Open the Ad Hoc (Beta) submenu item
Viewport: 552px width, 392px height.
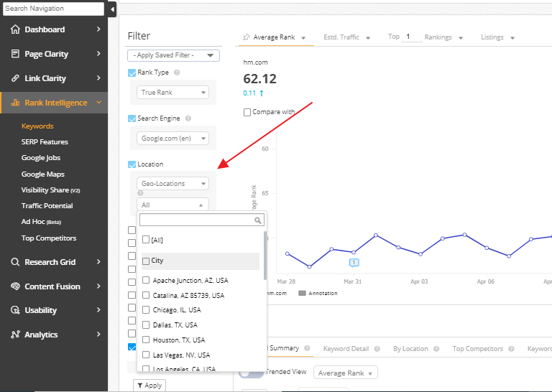[x=41, y=222]
